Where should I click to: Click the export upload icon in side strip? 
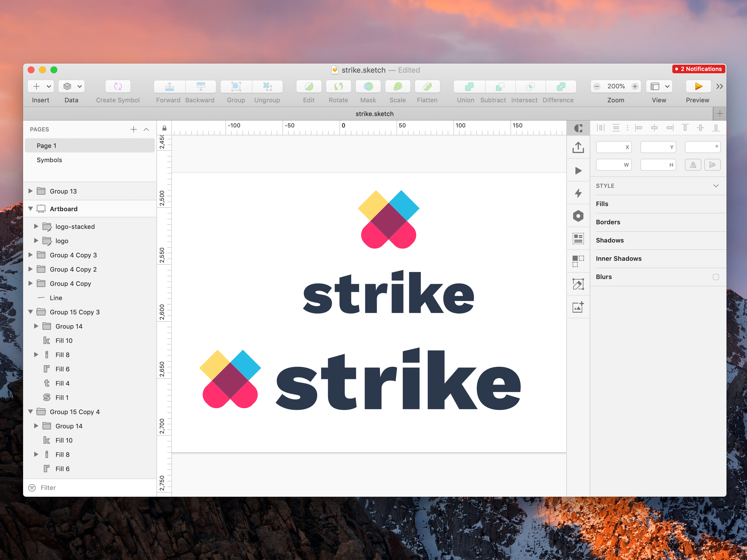pyautogui.click(x=578, y=148)
